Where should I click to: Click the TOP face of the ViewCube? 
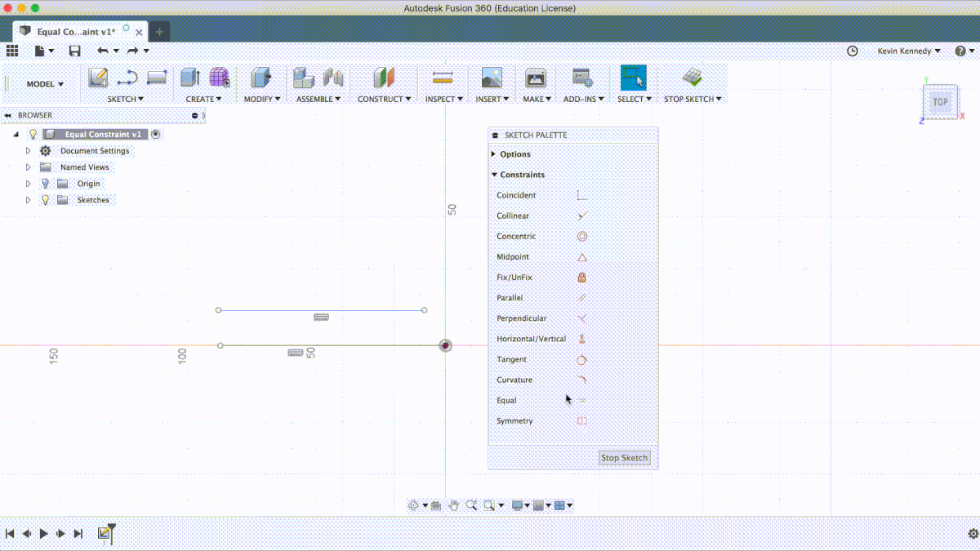[941, 102]
